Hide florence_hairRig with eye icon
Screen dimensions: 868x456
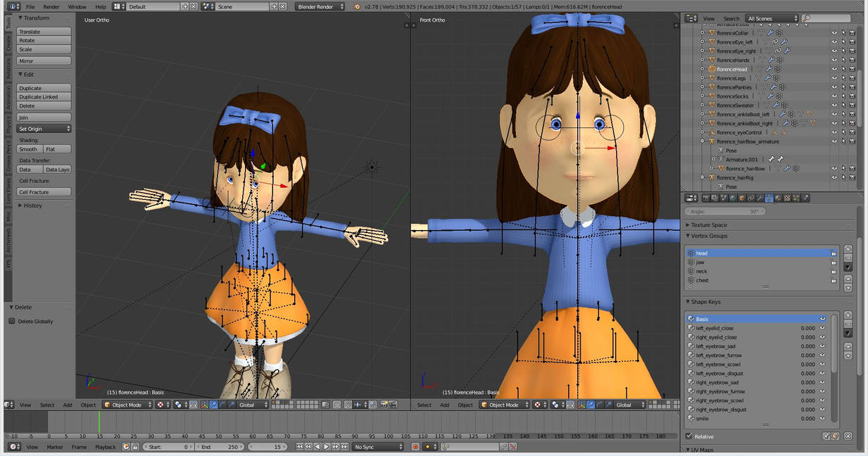834,177
